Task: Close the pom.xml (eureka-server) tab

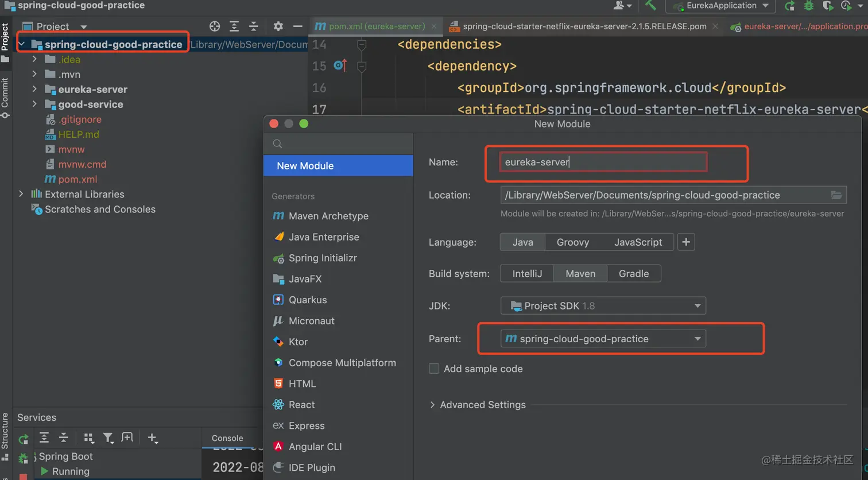Action: pyautogui.click(x=434, y=26)
